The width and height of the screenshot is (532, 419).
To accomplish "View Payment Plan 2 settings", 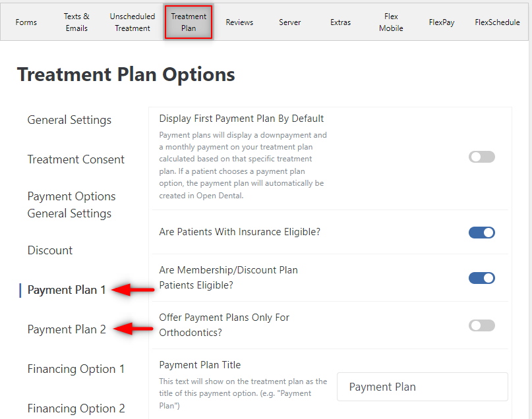I will click(x=67, y=329).
